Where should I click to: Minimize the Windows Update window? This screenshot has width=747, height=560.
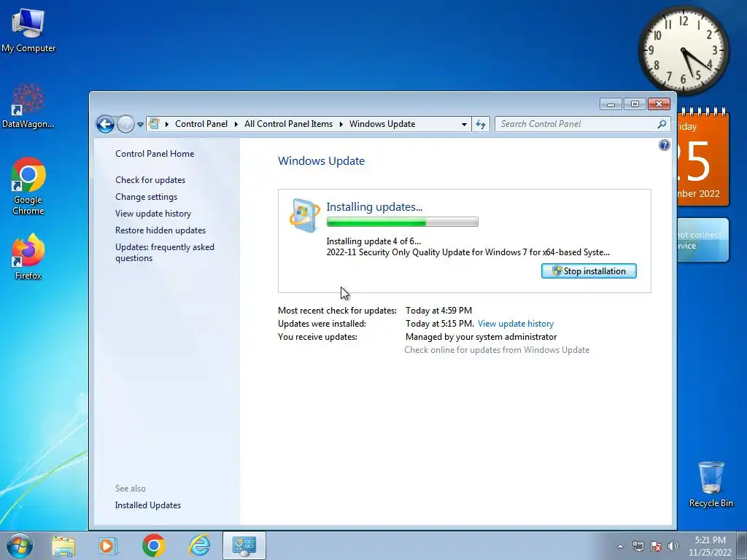[x=611, y=104]
